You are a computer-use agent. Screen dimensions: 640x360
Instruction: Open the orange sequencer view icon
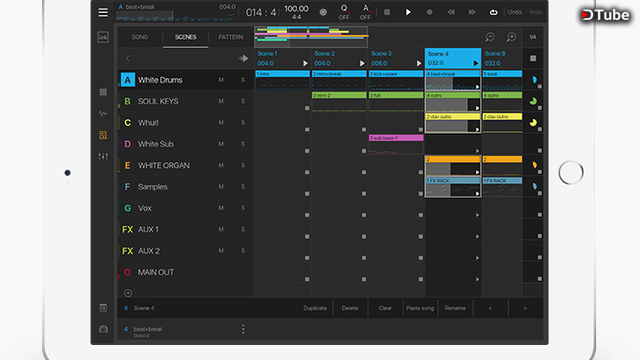point(103,135)
